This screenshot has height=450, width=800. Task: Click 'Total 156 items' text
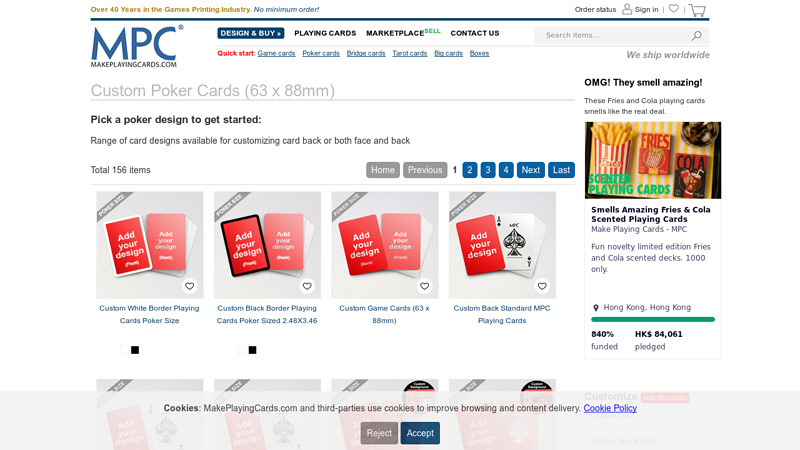point(120,170)
